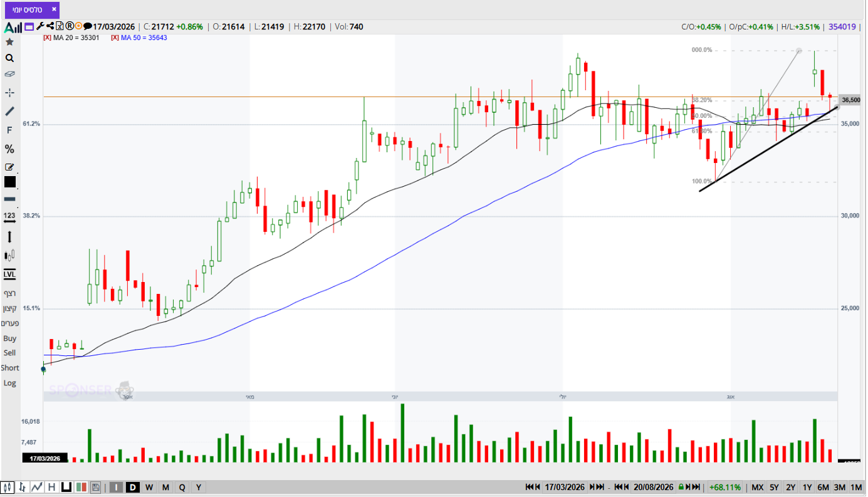
Task: Select the intraday 'I' timeframe
Action: click(117, 487)
